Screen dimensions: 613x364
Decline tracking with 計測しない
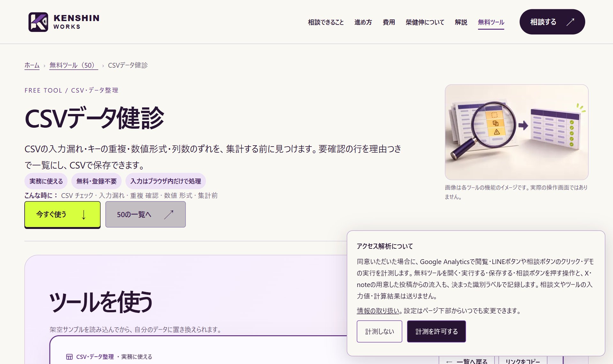pos(379,331)
